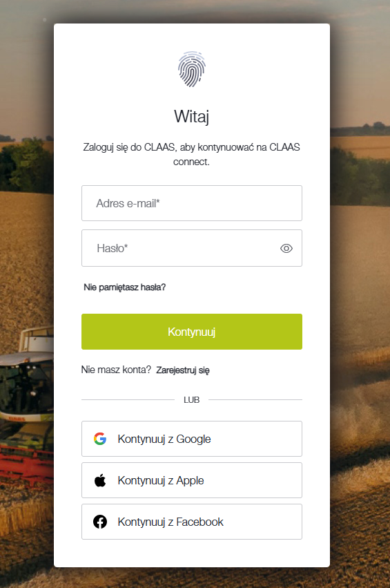
Task: Click the LUB divider label
Action: pos(191,400)
